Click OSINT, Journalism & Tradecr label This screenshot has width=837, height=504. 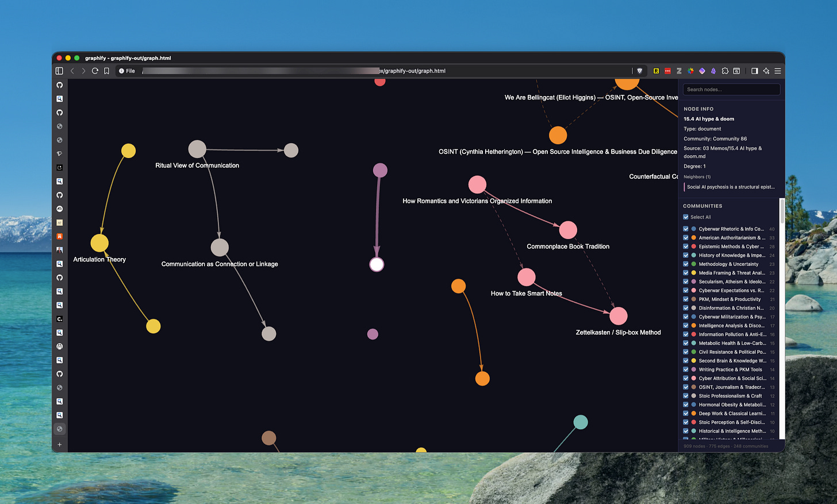(x=732, y=387)
